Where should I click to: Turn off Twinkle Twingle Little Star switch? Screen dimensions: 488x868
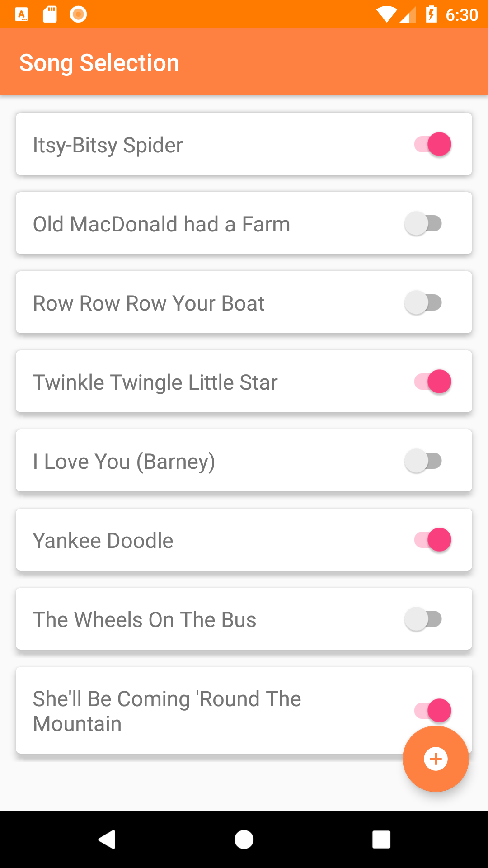(x=433, y=382)
